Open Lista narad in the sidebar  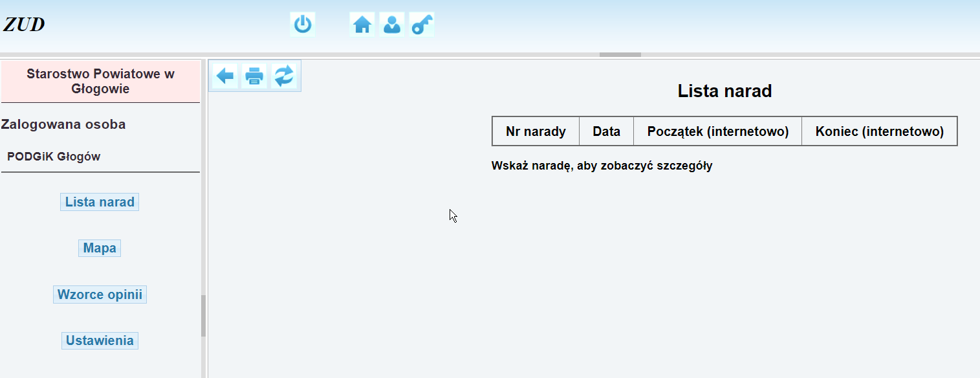click(99, 201)
